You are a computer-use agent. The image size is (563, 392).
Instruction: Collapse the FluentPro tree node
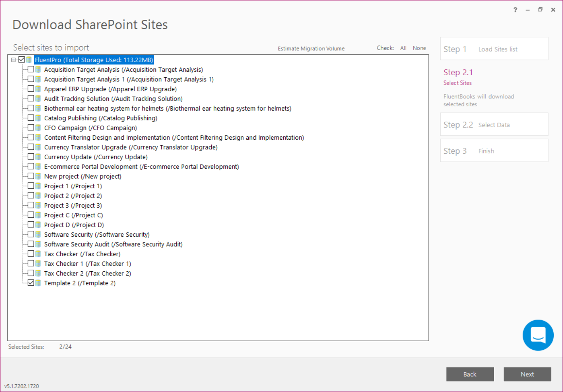pos(14,60)
